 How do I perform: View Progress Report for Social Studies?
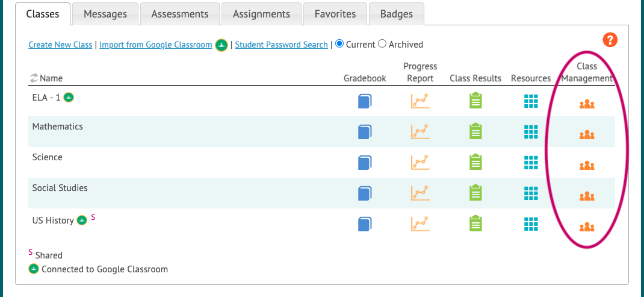(420, 193)
